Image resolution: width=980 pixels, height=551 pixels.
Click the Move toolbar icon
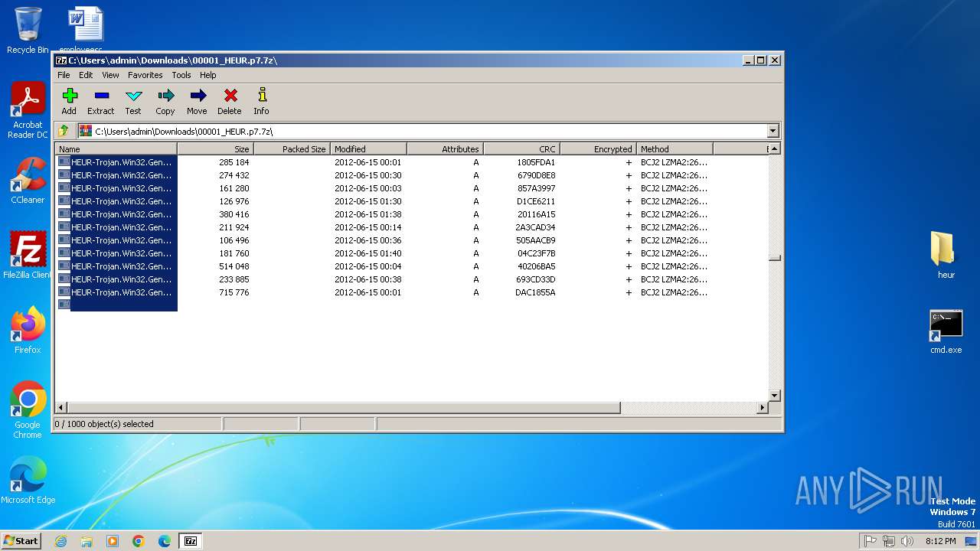point(198,101)
